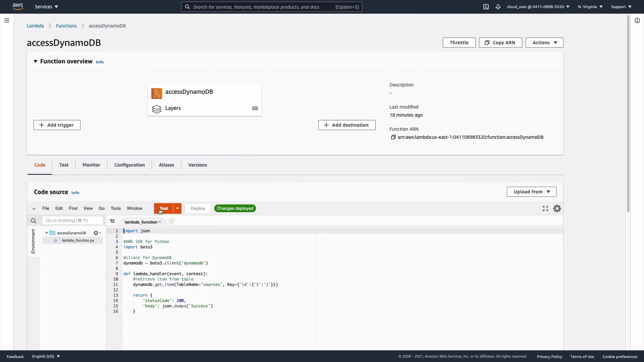This screenshot has width=644, height=362.
Task: Open the notifications bell
Action: click(498, 7)
